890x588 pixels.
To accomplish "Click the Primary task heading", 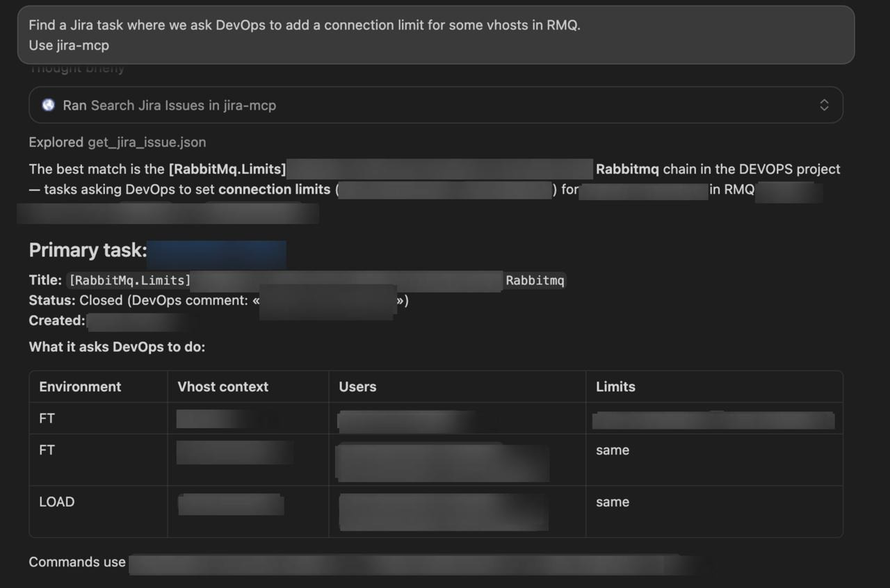I will click(x=88, y=250).
